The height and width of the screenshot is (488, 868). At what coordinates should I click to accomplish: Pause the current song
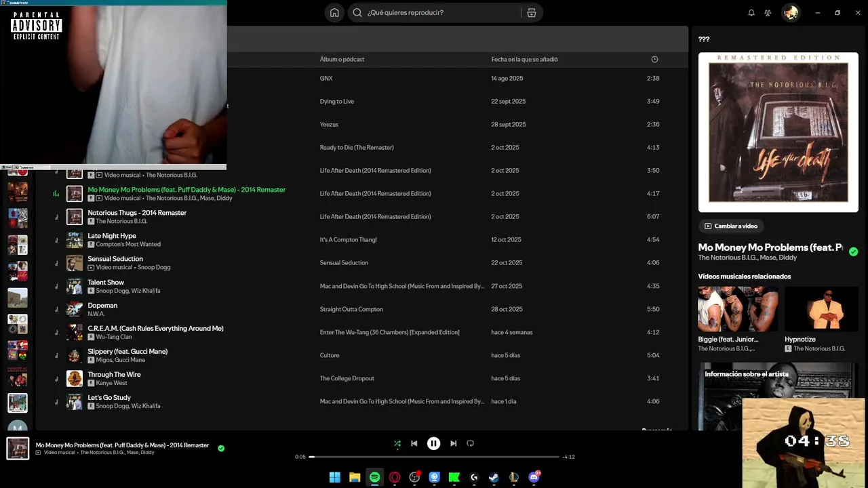point(434,443)
